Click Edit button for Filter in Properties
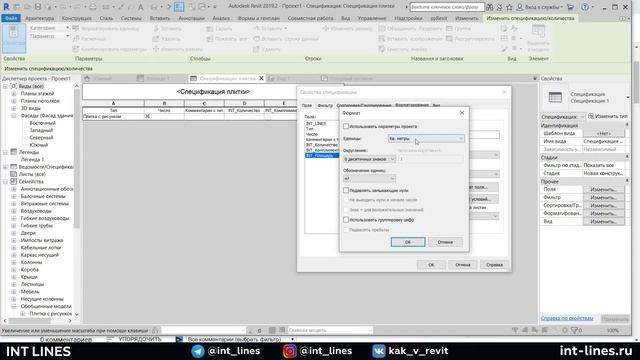Image resolution: width=640 pixels, height=360 pixels. point(603,198)
